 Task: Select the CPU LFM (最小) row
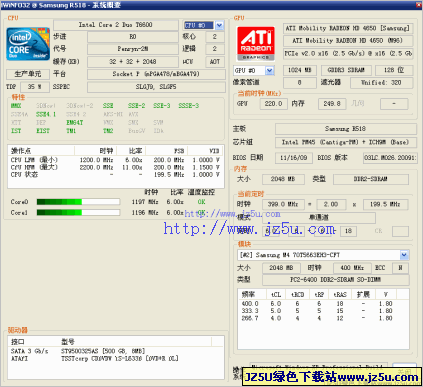point(115,160)
